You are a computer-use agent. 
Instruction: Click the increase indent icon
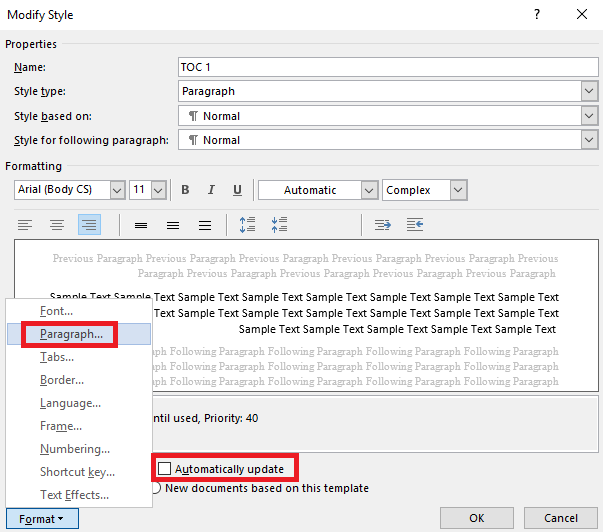383,225
